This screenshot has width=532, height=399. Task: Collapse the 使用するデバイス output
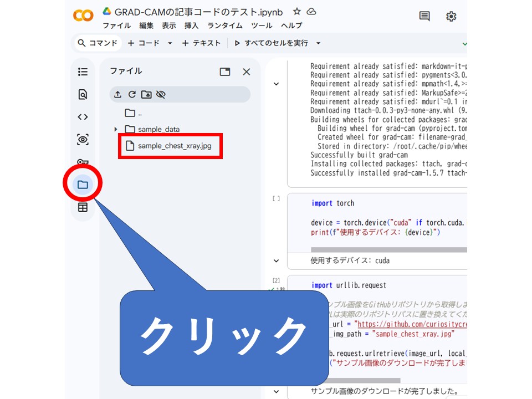click(x=277, y=261)
